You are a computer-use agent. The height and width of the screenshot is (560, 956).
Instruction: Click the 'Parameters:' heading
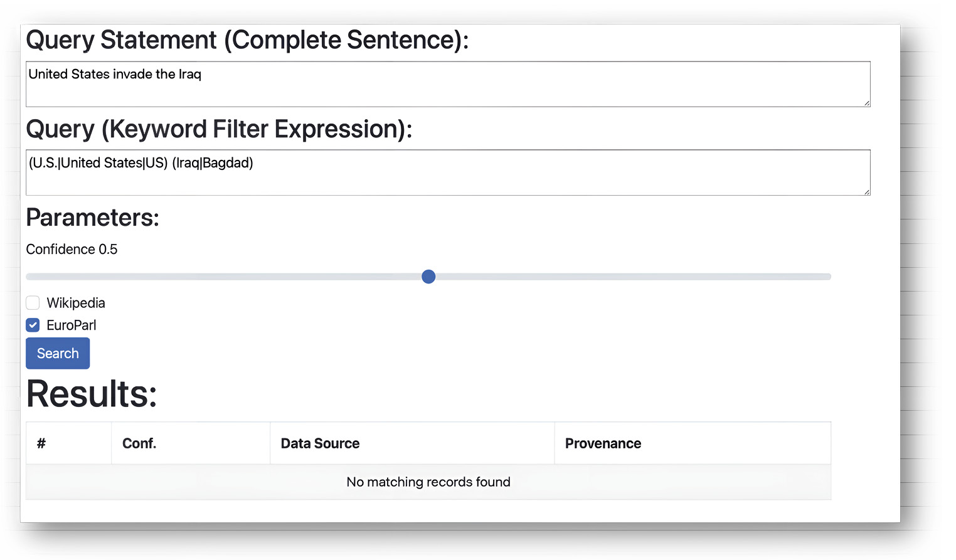pyautogui.click(x=93, y=218)
